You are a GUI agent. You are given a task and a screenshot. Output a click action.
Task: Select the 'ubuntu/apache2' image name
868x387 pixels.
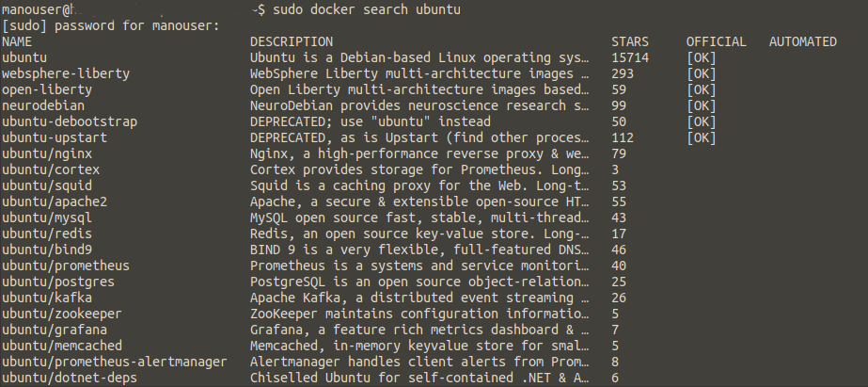55,202
